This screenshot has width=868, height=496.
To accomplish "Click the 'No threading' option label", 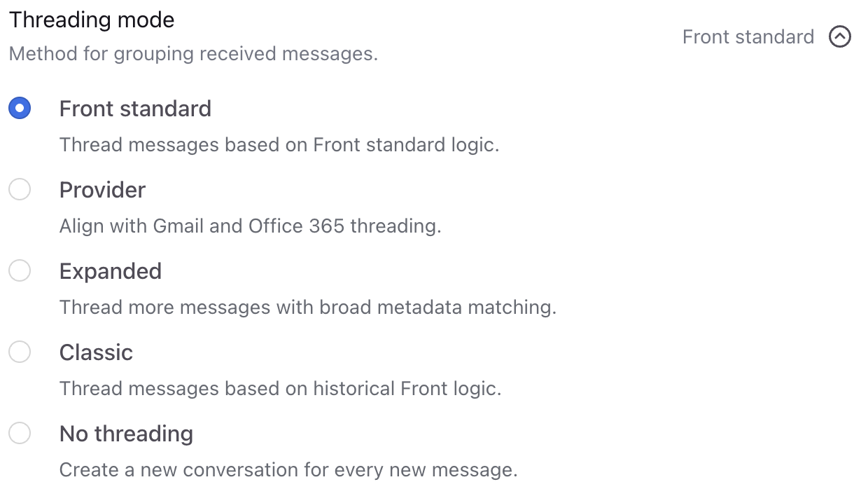I will [x=126, y=434].
